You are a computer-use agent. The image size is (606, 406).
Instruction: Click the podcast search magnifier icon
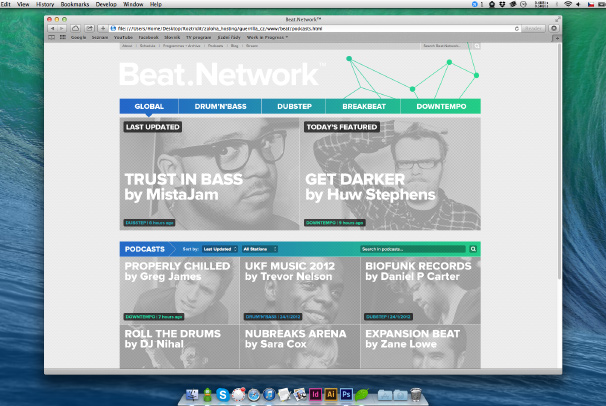[474, 248]
